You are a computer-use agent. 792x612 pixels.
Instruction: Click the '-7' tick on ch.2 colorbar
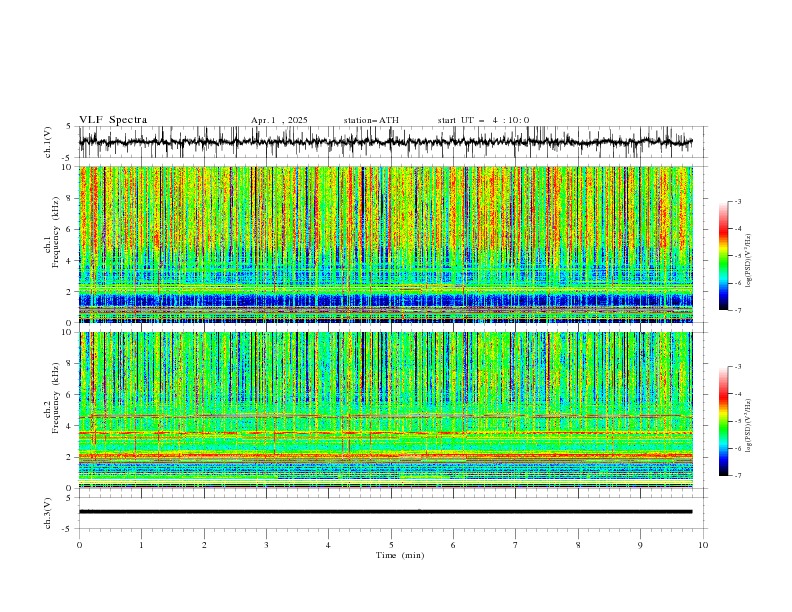click(737, 476)
